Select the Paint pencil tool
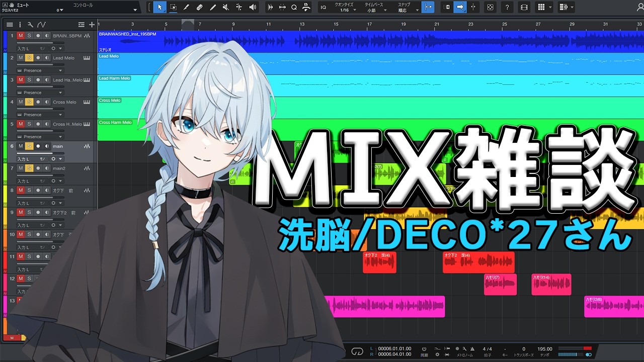The height and width of the screenshot is (362, 644). click(212, 7)
